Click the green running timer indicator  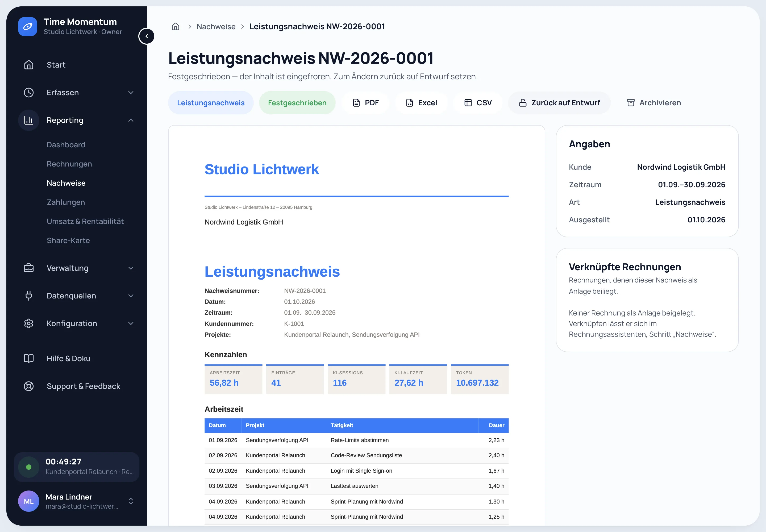29,467
